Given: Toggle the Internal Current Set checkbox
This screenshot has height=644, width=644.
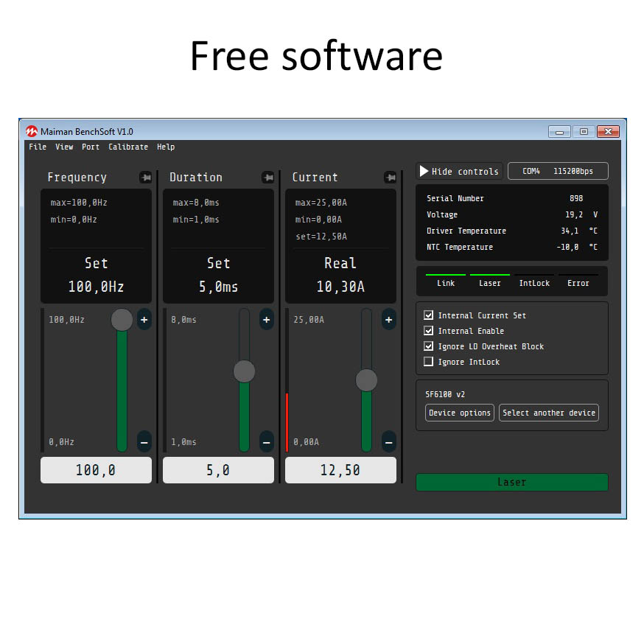Looking at the screenshot, I should click(428, 315).
